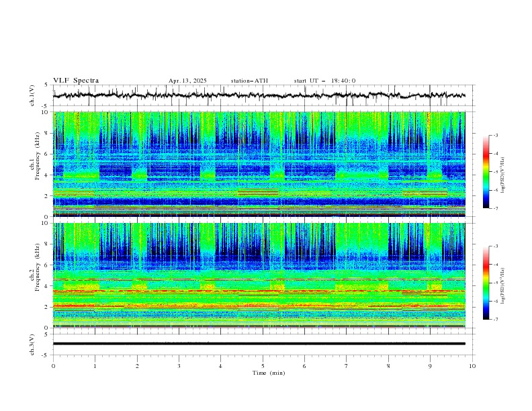Click time axis tick label "3"
532x411 pixels.
[179, 366]
